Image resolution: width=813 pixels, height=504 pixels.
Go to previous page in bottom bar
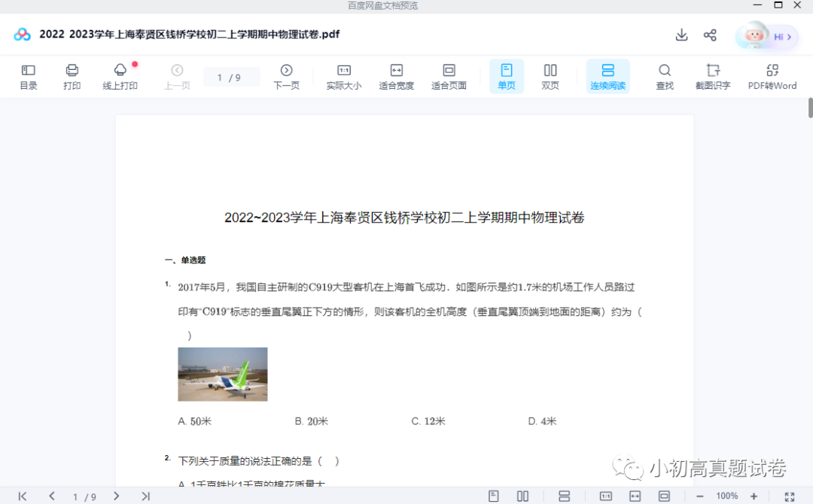tap(52, 496)
